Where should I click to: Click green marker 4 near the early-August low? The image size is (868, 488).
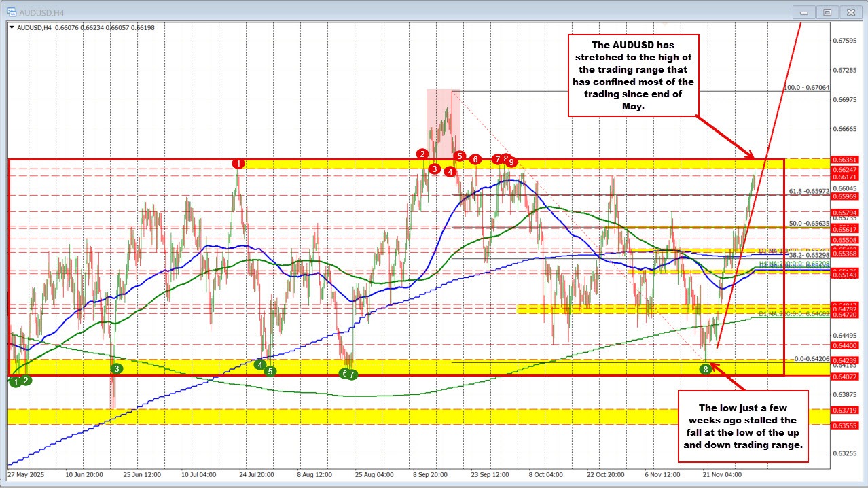tap(259, 364)
